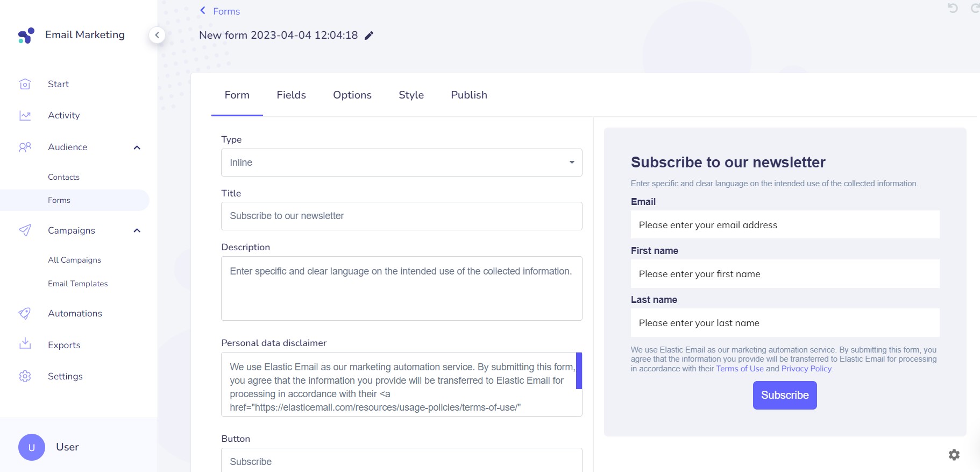Collapse the sidebar with the arrow button
Screen dimensions: 980x472
[157, 35]
